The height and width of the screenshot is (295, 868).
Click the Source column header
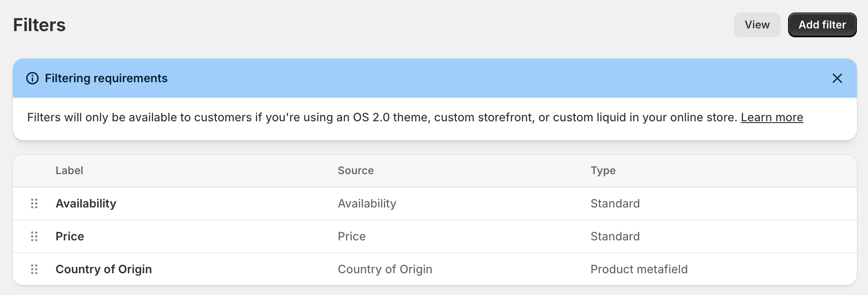pos(356,171)
